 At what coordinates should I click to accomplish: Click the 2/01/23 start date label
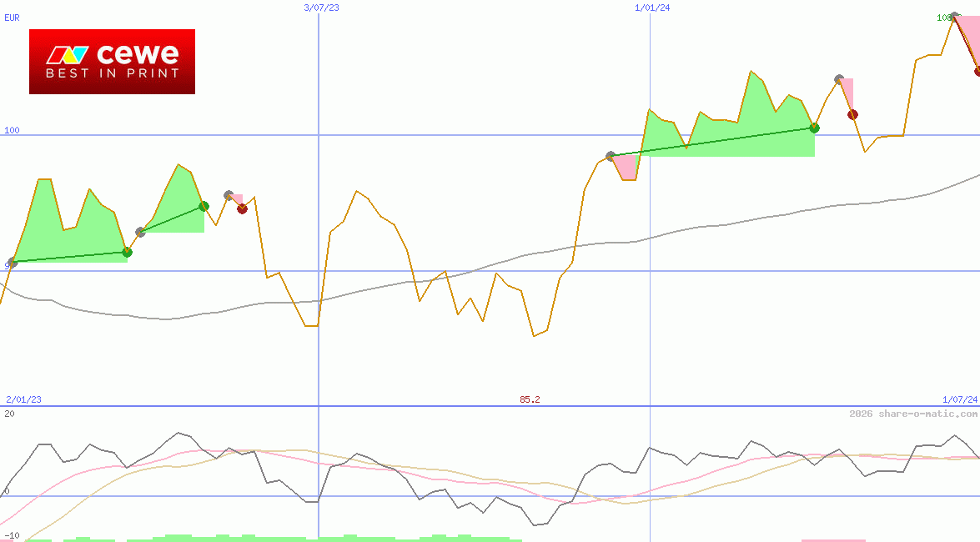coord(23,399)
